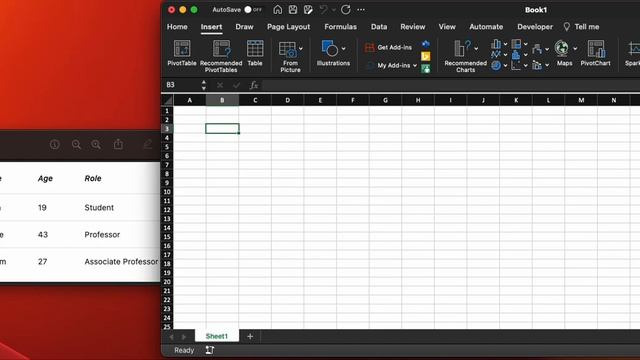This screenshot has height=360, width=640.
Task: Expand Recommended Charts dropdown arrow
Action: 476,49
